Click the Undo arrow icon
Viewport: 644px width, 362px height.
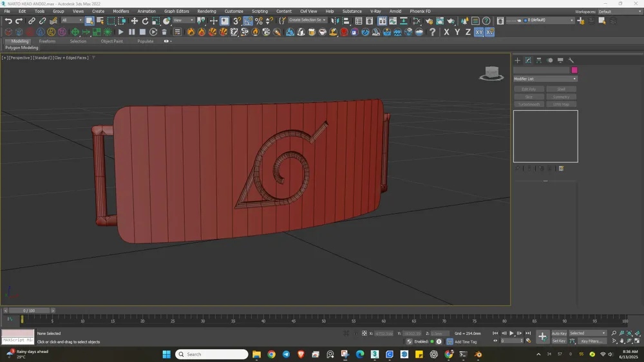click(8, 21)
